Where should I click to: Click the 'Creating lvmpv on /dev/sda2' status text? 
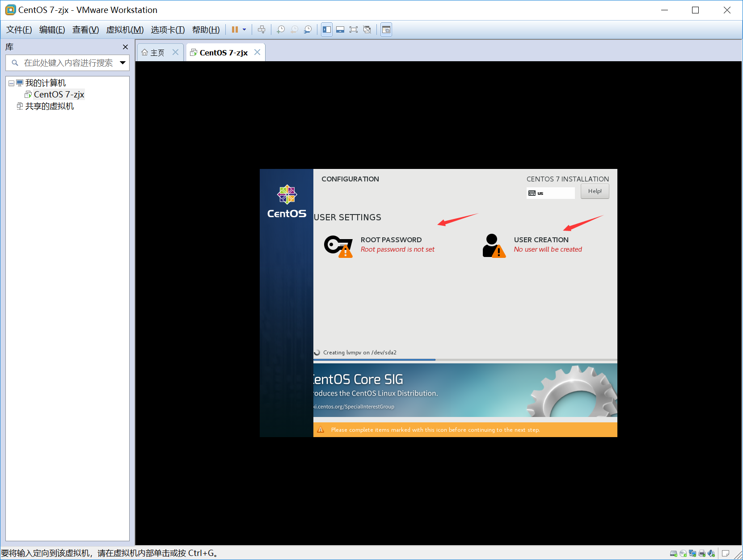click(360, 353)
